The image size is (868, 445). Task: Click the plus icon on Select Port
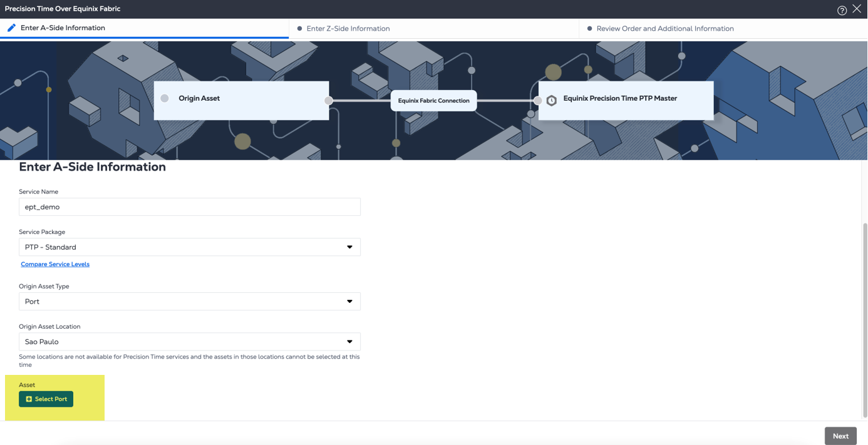pyautogui.click(x=29, y=399)
